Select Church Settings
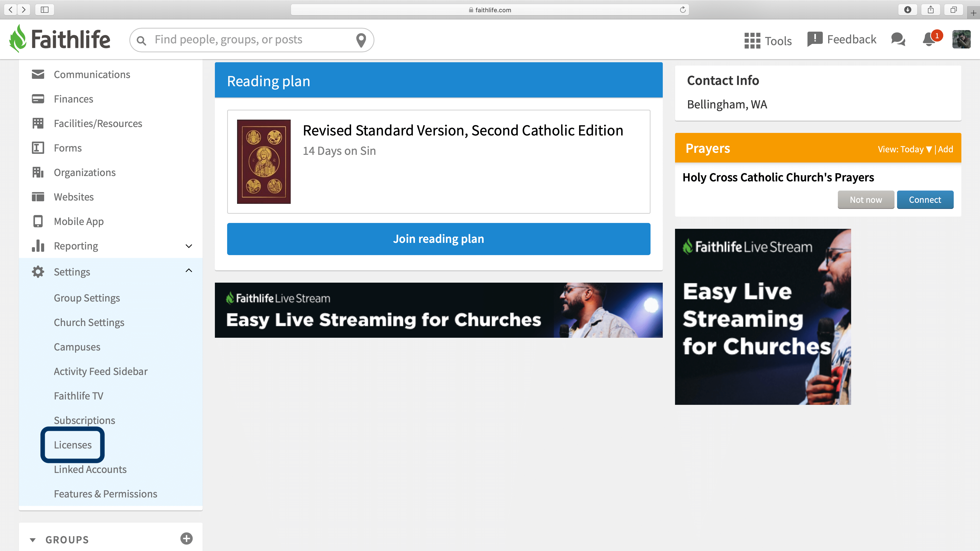 [89, 322]
